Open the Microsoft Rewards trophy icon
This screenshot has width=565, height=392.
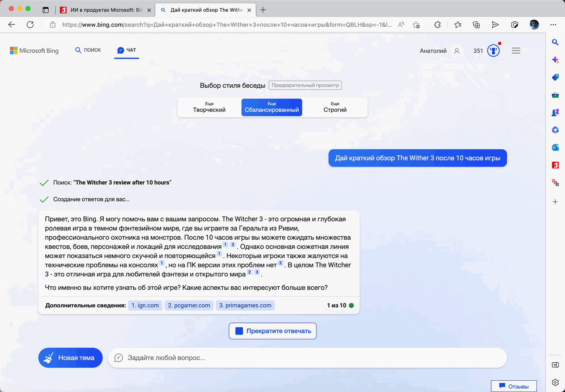click(x=493, y=50)
